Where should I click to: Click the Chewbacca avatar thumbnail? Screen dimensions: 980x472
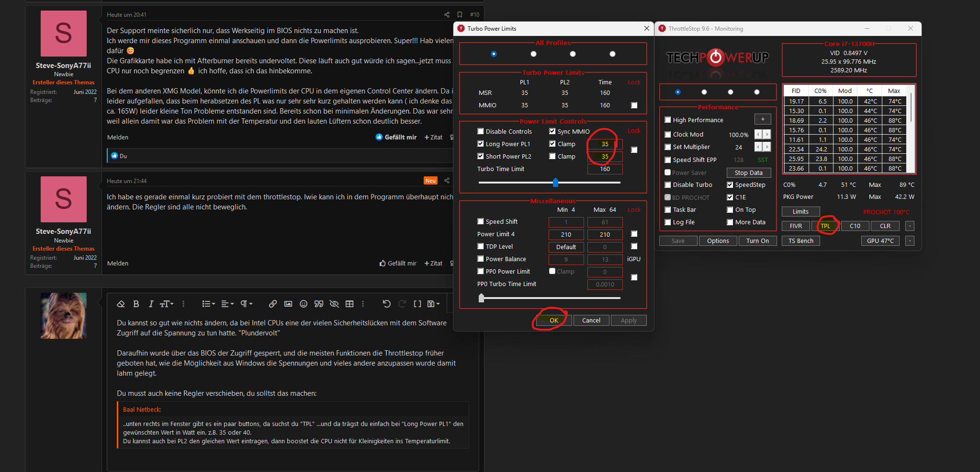click(x=64, y=316)
